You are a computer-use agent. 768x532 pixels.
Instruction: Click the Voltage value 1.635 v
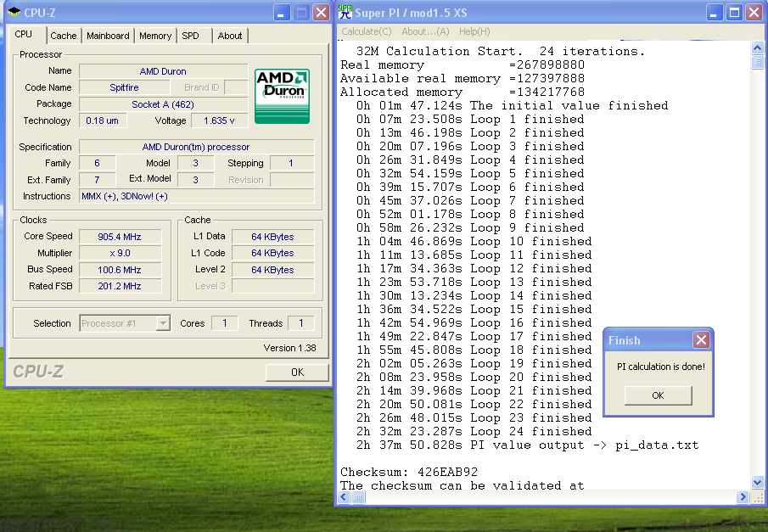point(219,120)
